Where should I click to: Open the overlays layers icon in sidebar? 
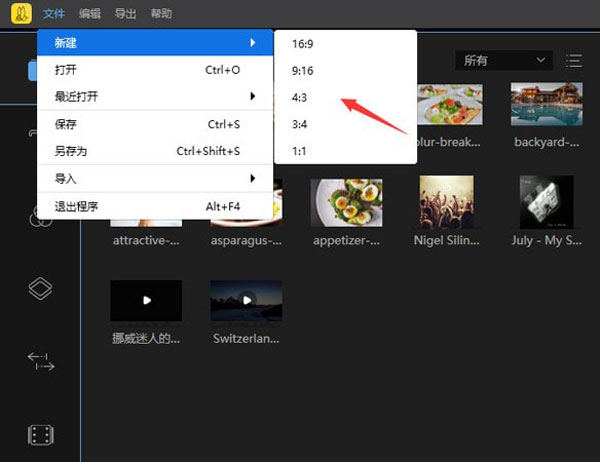click(x=40, y=289)
